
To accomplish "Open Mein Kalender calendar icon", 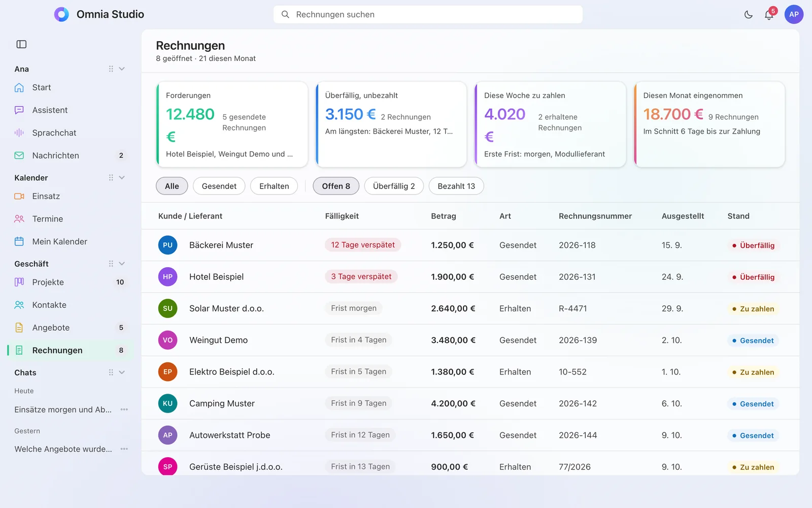I will 19,241.
